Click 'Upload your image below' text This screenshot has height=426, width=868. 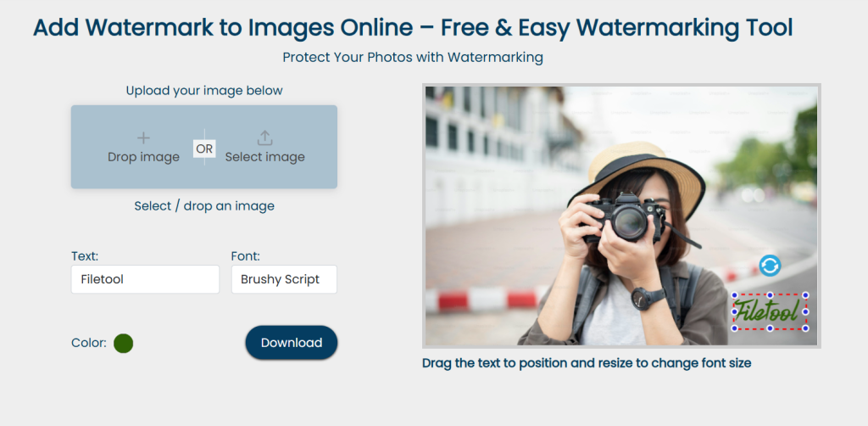[x=204, y=90]
